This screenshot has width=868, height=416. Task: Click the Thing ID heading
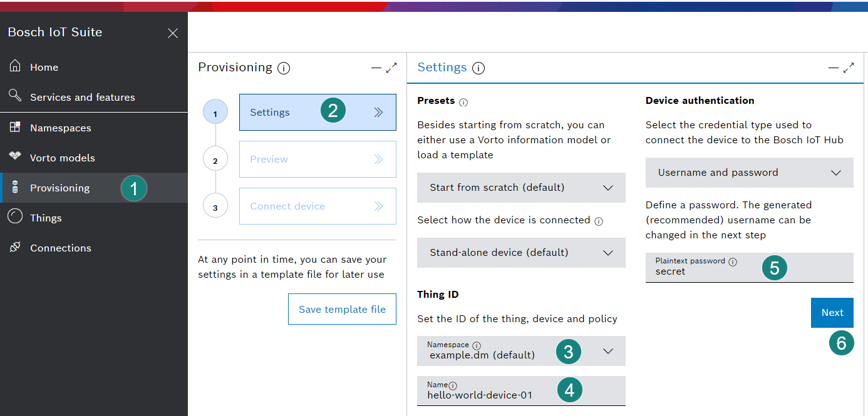[x=438, y=295]
